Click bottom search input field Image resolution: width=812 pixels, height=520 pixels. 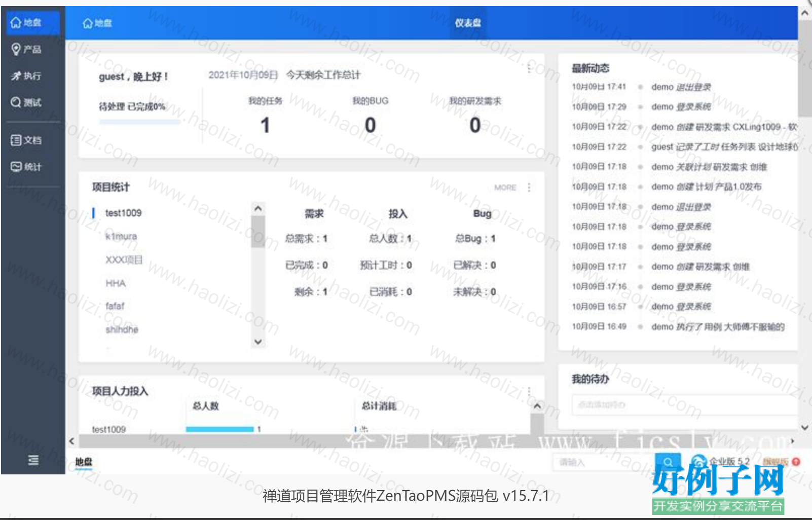[x=603, y=462]
